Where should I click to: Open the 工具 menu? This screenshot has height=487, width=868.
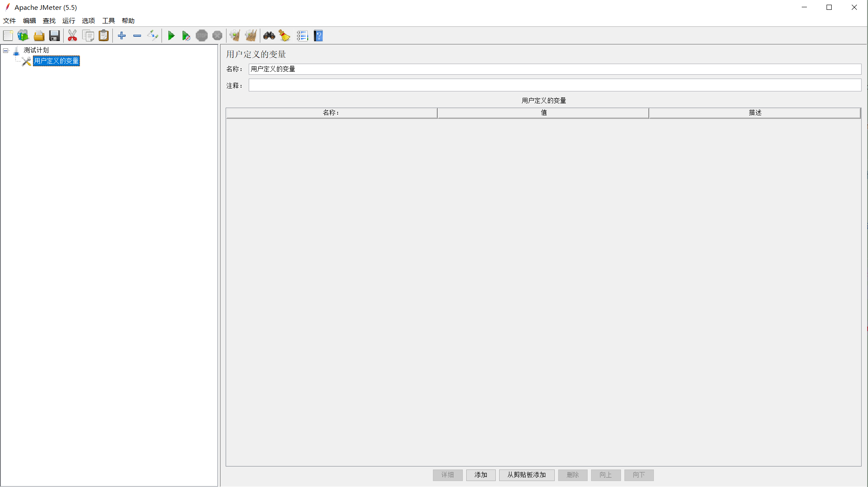(x=109, y=21)
